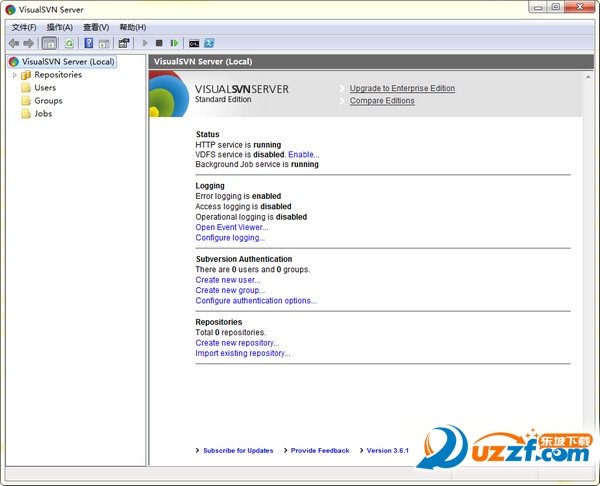Screen dimensions: 600x486
Task: Click Configure authentication options... link
Action: click(x=256, y=301)
